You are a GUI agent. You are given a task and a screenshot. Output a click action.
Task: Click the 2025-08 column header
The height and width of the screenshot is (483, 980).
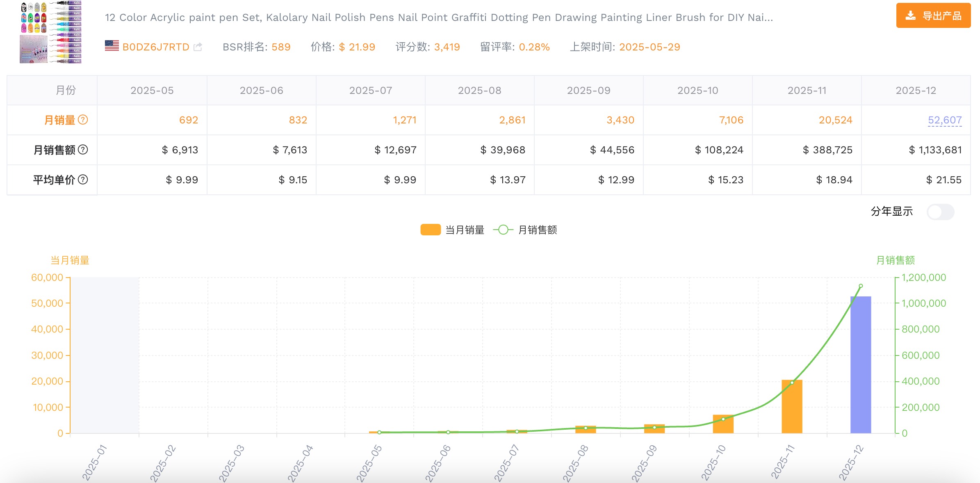[479, 90]
